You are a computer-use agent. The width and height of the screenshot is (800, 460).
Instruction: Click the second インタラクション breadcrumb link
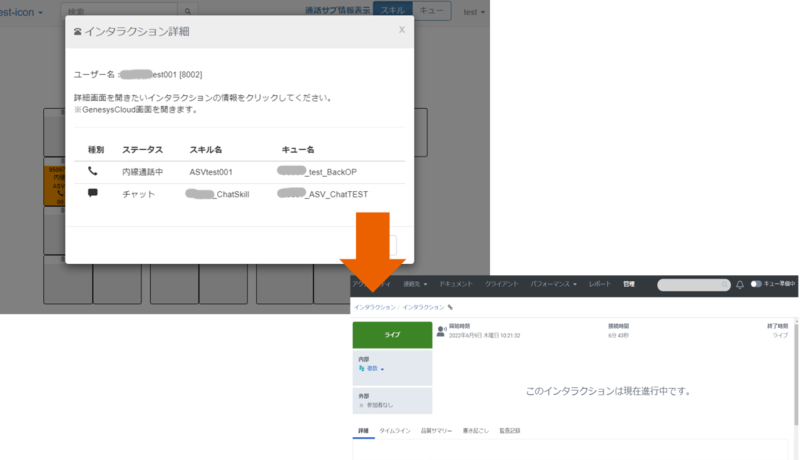[x=423, y=308]
